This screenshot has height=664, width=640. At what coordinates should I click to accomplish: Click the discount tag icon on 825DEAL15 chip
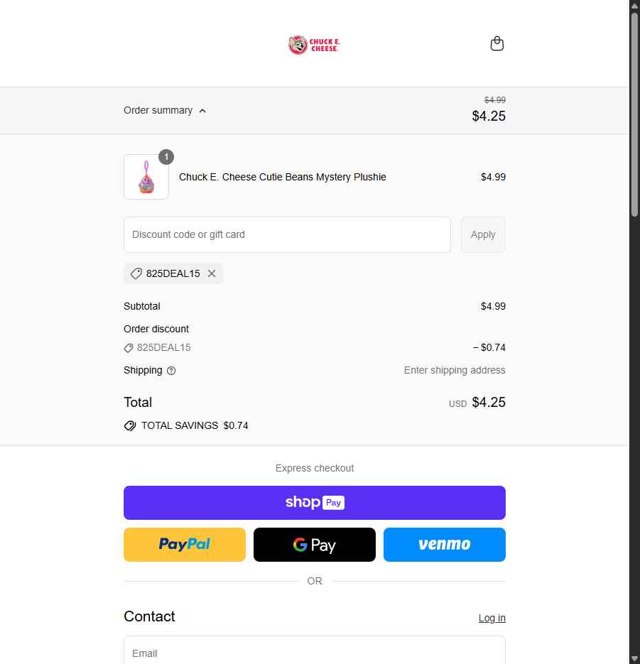[136, 273]
